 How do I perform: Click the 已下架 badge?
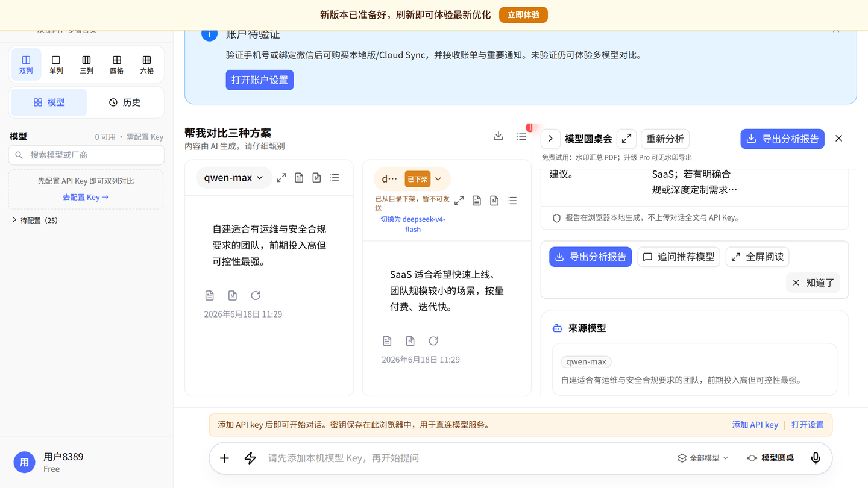click(x=417, y=179)
